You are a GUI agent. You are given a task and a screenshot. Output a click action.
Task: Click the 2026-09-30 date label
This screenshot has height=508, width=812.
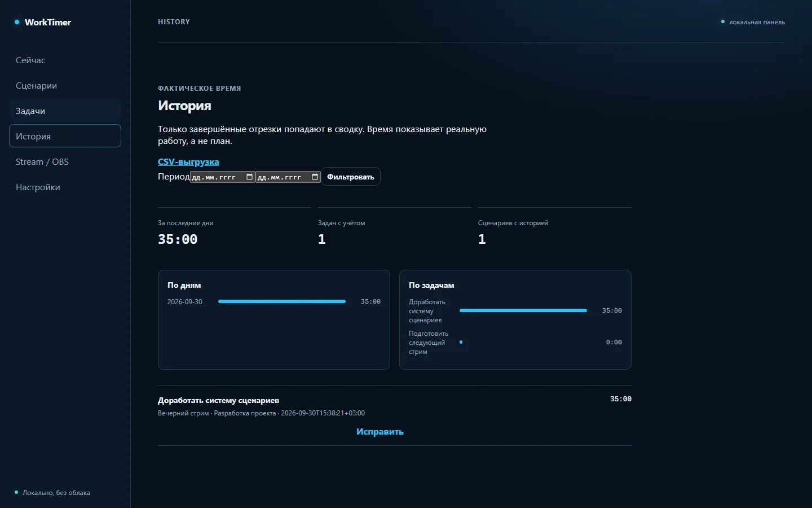coord(184,302)
